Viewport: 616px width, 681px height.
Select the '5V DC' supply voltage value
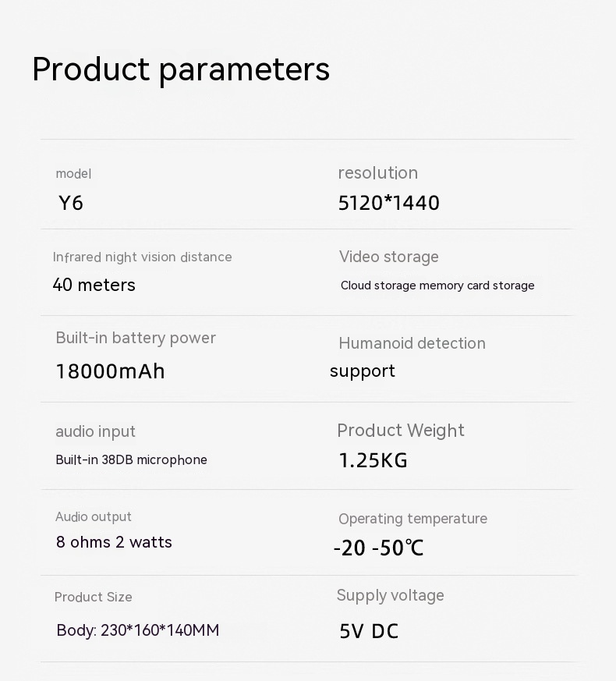[x=369, y=631]
